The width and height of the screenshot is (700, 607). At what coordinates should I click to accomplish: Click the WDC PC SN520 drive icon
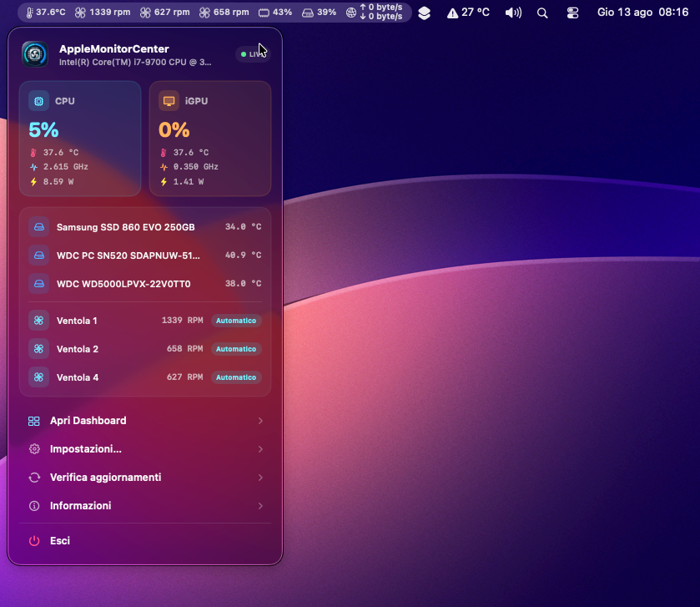(x=39, y=255)
